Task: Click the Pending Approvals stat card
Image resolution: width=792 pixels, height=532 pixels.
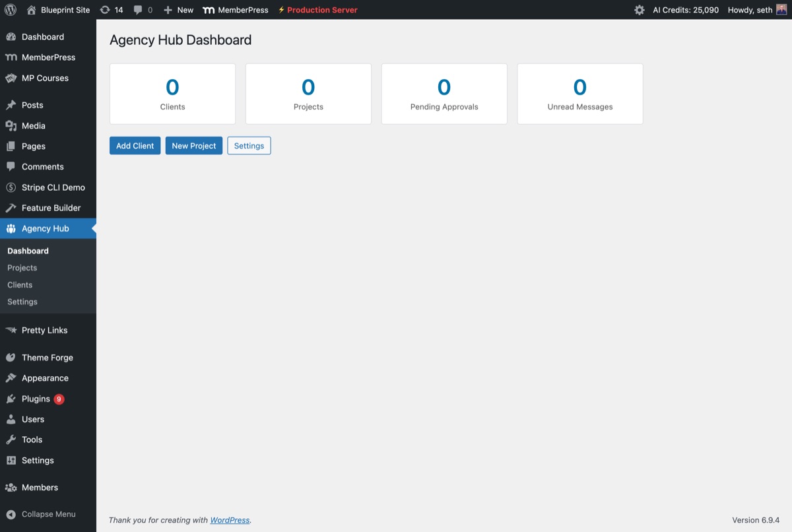Action: click(444, 93)
